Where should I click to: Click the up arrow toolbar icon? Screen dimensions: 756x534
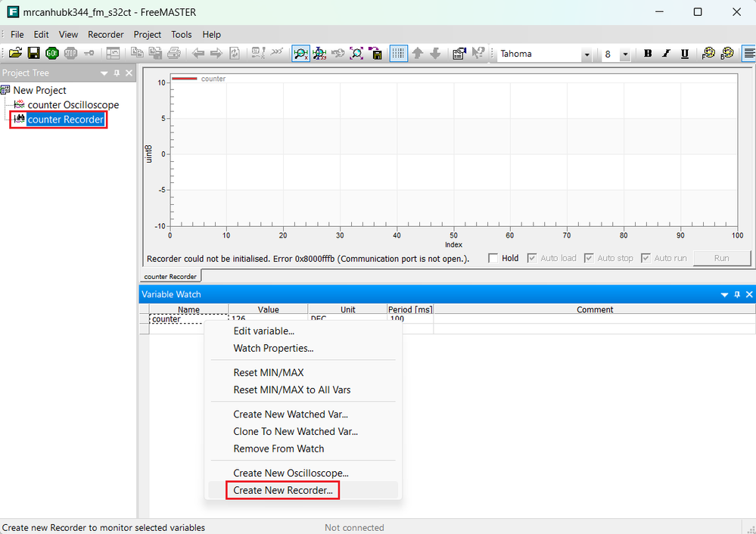click(418, 53)
